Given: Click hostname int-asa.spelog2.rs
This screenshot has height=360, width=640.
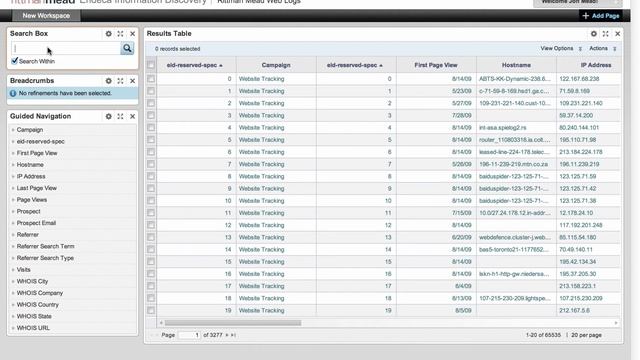Looking at the screenshot, I should [x=502, y=128].
